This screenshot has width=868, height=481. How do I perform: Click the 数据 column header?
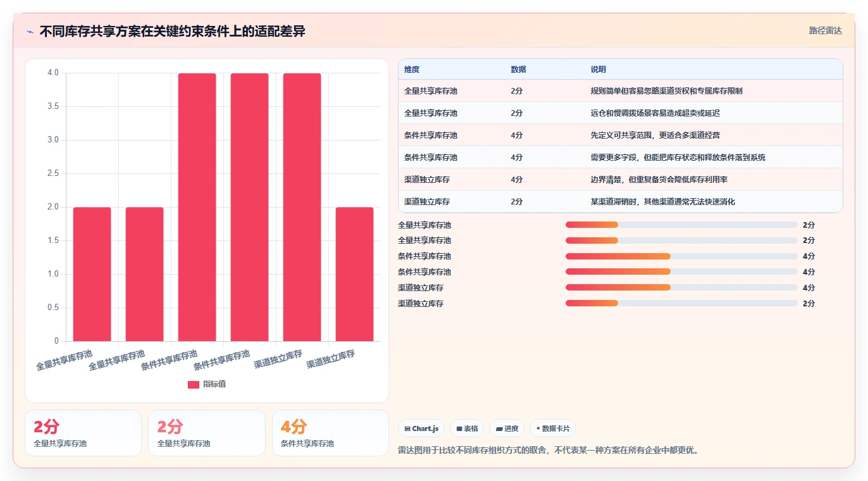518,70
